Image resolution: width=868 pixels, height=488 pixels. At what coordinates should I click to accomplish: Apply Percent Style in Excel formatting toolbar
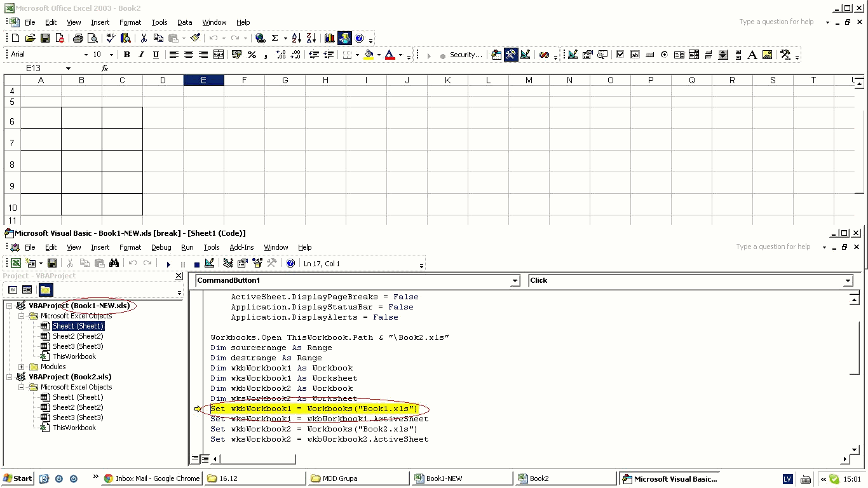pos(252,55)
